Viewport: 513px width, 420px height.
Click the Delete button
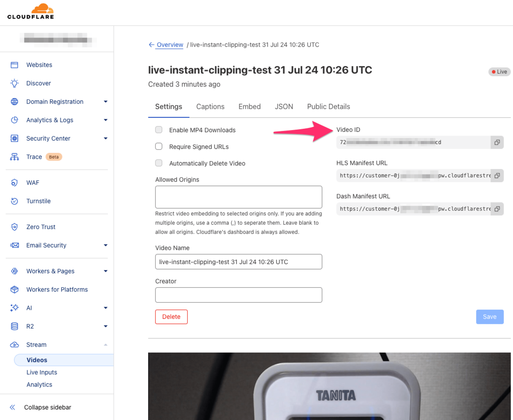point(171,316)
